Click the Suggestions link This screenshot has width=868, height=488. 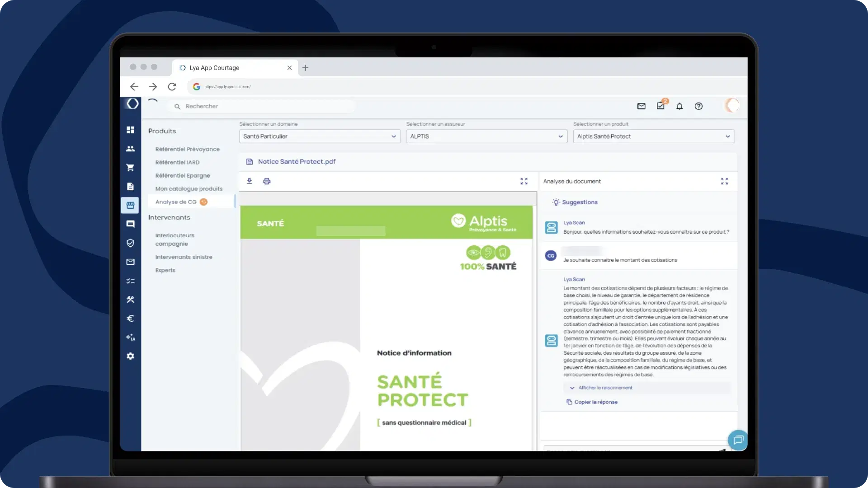coord(575,202)
